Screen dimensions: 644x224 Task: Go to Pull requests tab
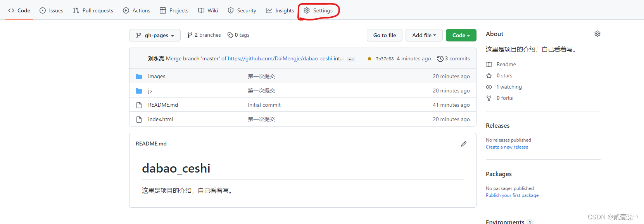pyautogui.click(x=93, y=10)
